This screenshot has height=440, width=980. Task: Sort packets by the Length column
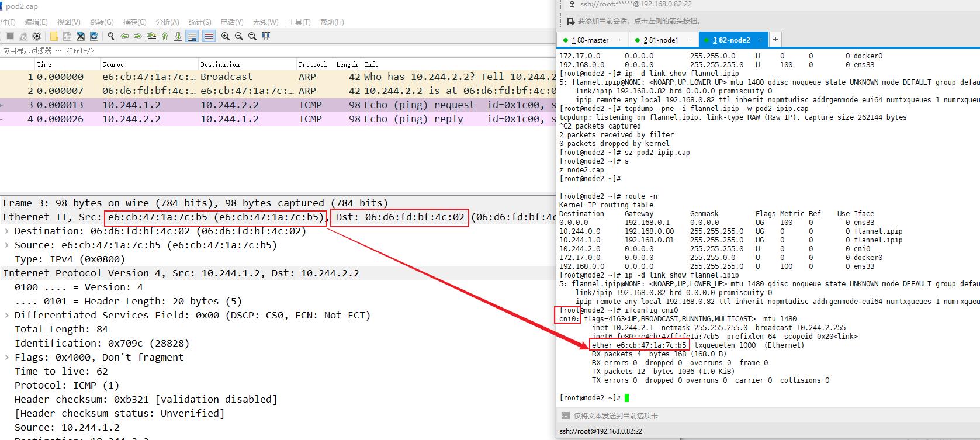pyautogui.click(x=347, y=64)
